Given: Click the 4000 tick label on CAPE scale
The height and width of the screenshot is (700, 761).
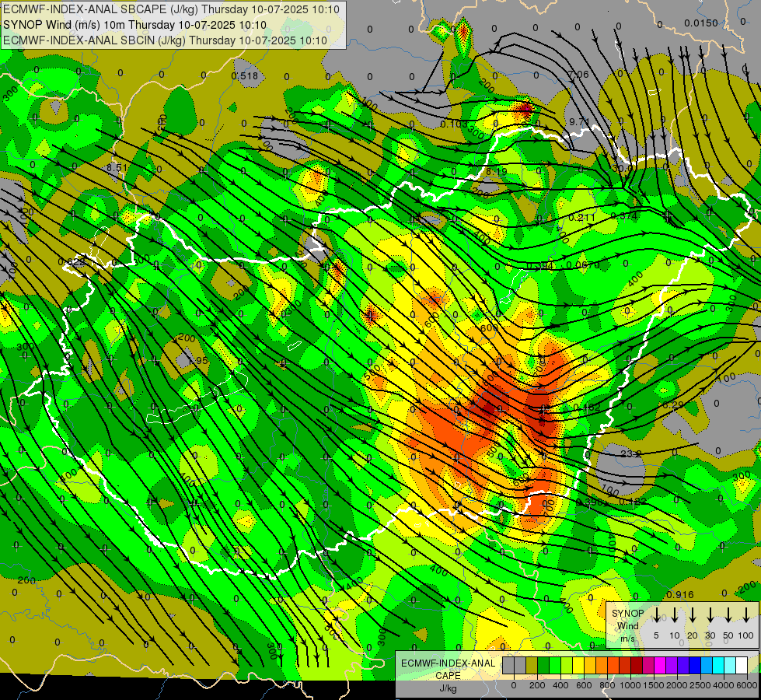Looking at the screenshot, I should coord(724,685).
